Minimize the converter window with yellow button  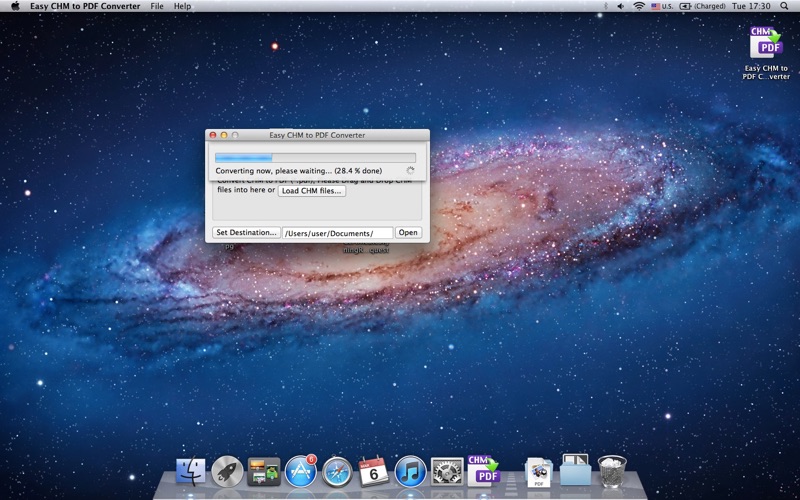[x=223, y=135]
